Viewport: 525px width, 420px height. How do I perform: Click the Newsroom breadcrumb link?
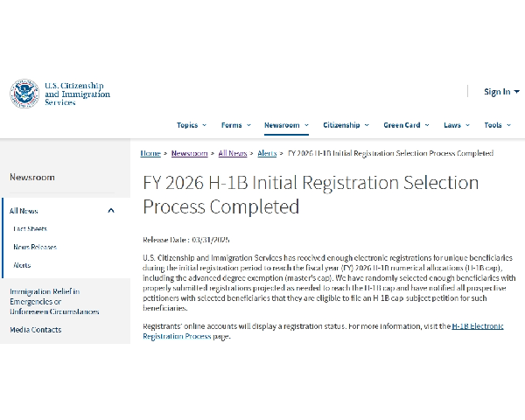click(x=190, y=153)
